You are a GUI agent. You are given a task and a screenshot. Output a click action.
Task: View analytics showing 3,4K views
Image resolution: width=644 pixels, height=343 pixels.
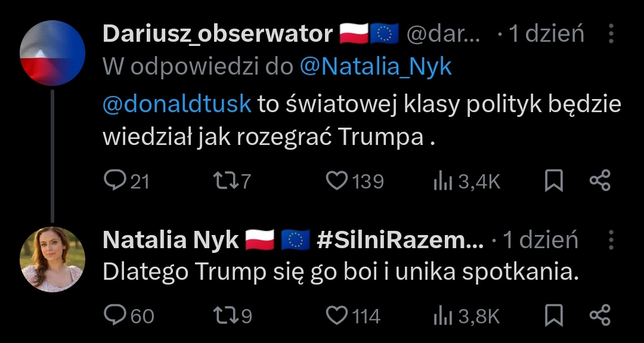tap(467, 181)
